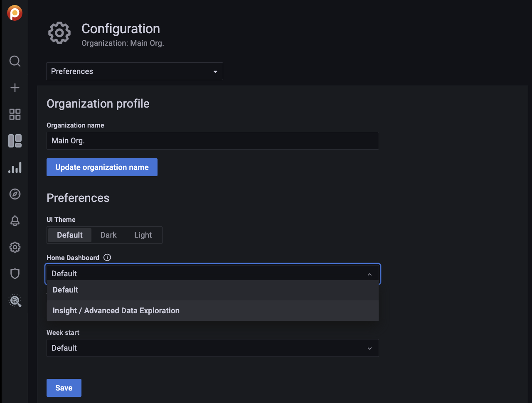Click Update organization name button
This screenshot has width=532, height=403.
[102, 167]
